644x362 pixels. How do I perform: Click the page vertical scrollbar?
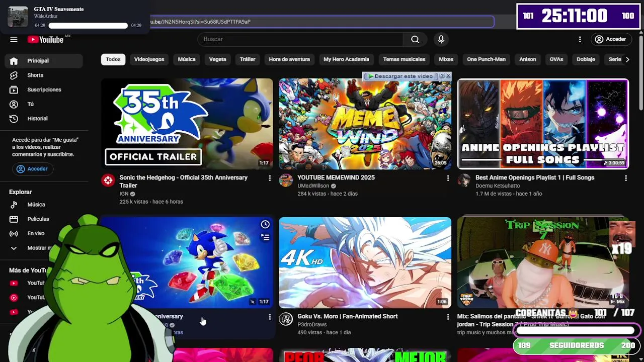coord(640,73)
